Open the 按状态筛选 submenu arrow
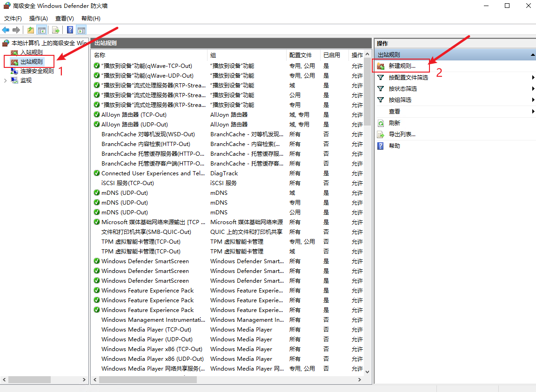Viewport: 536px width, 392px height. pyautogui.click(x=533, y=89)
